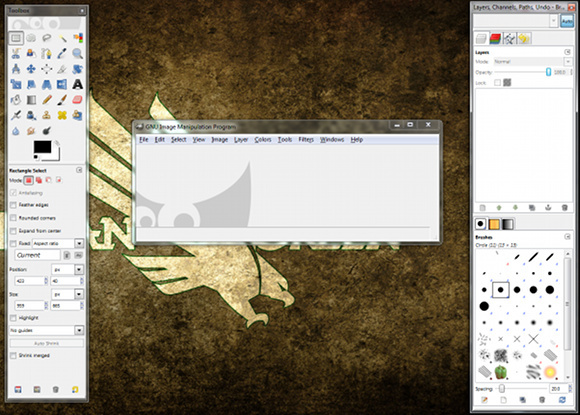
Task: Select the Free Select lasso tool
Action: click(47, 38)
